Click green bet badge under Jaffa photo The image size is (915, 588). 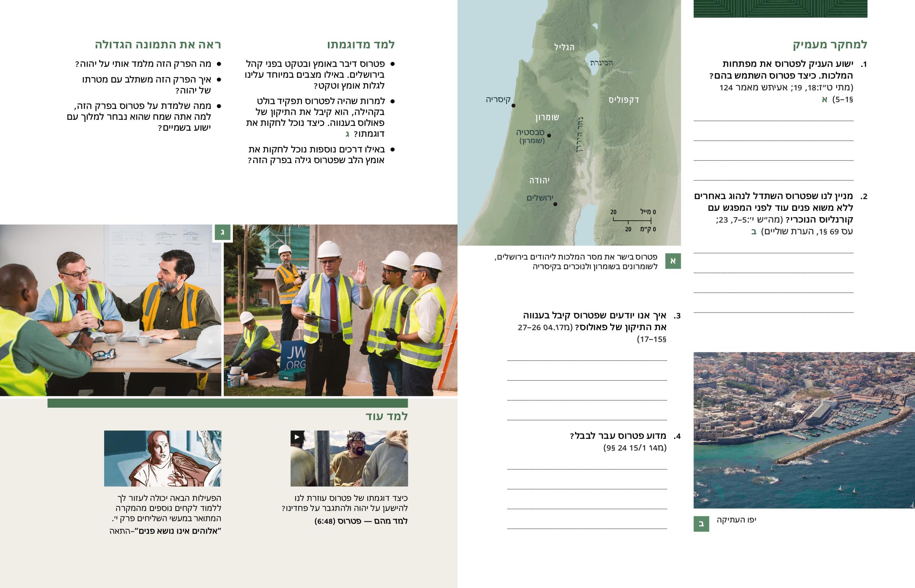[701, 524]
